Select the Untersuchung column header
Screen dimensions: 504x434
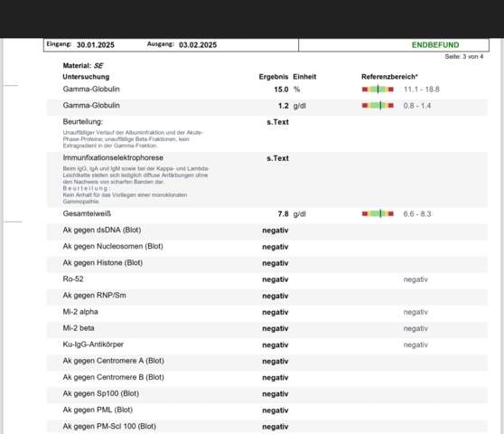click(86, 77)
